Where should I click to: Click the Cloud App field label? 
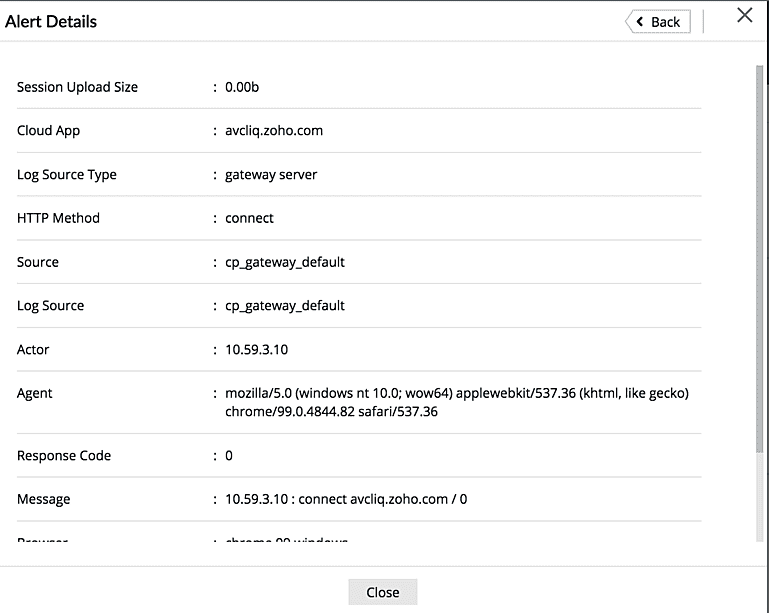pos(48,131)
